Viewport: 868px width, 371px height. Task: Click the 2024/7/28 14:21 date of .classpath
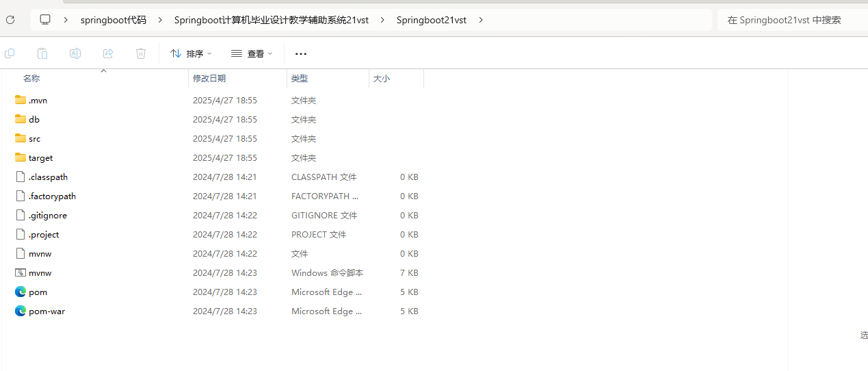point(225,177)
